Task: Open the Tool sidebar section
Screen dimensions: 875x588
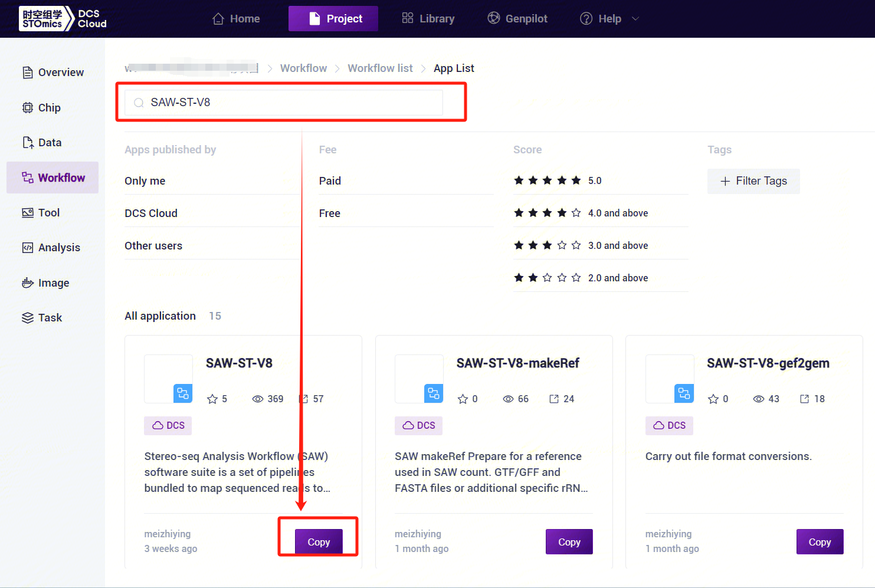Action: click(53, 213)
